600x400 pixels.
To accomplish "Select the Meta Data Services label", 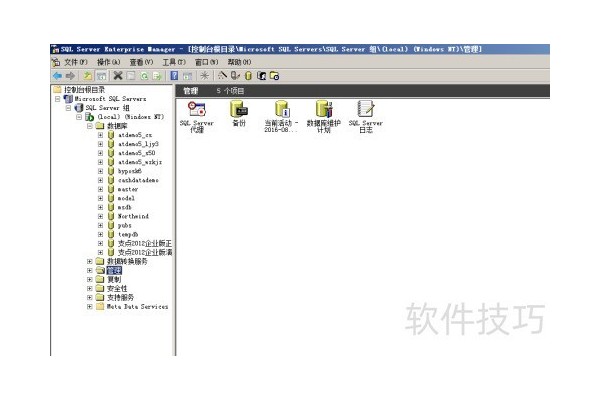I will coord(137,307).
